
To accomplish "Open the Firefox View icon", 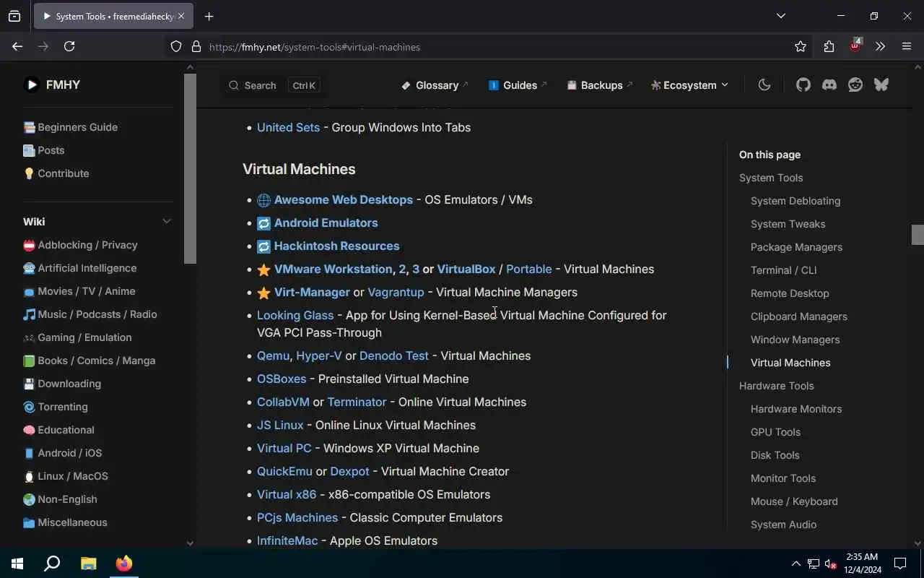I will click(x=14, y=16).
